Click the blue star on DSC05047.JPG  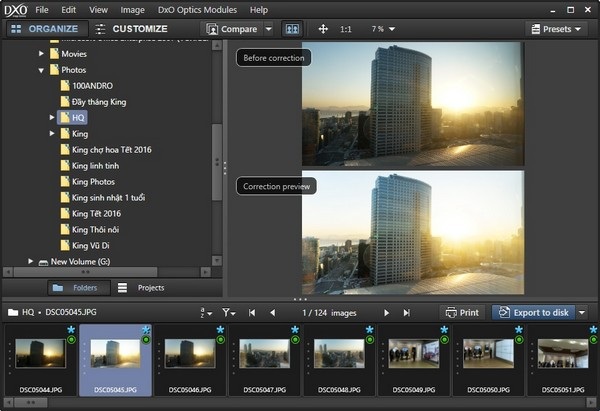pos(295,329)
